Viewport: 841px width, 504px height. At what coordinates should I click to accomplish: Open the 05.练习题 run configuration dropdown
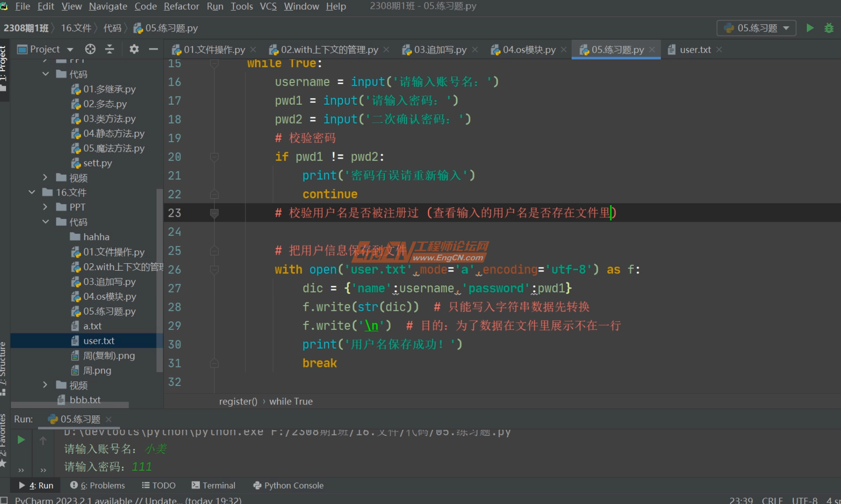756,28
